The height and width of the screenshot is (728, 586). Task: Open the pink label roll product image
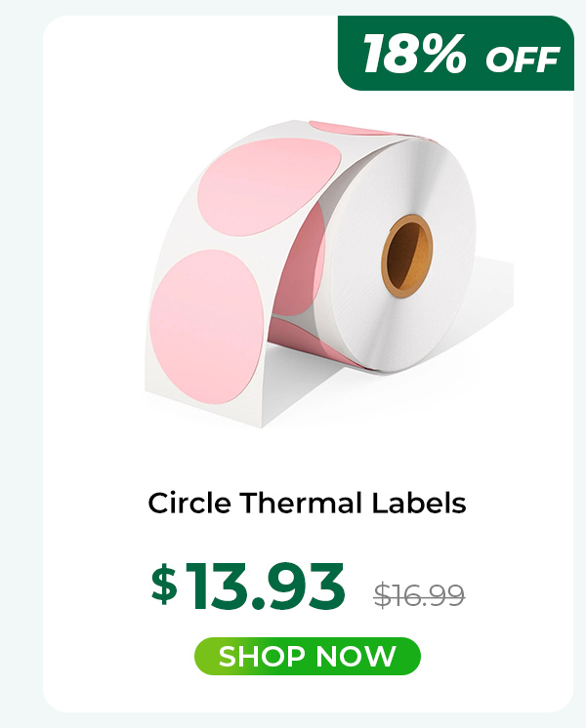[x=329, y=273]
